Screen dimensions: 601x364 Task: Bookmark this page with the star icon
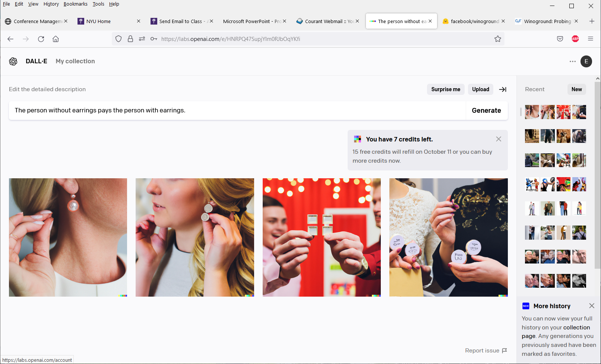497,39
